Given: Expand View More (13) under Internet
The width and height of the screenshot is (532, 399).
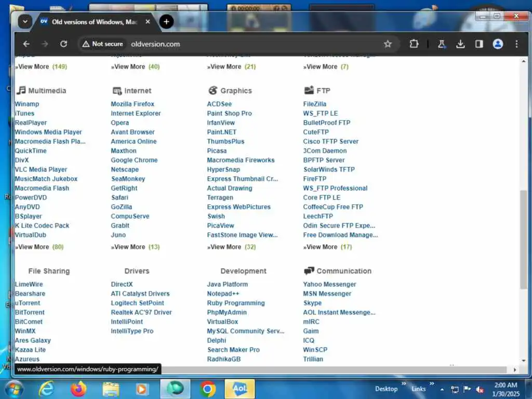Looking at the screenshot, I should [x=136, y=247].
